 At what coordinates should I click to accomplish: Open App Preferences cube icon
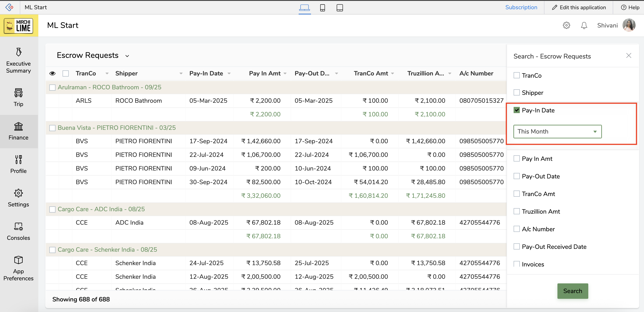(x=19, y=260)
